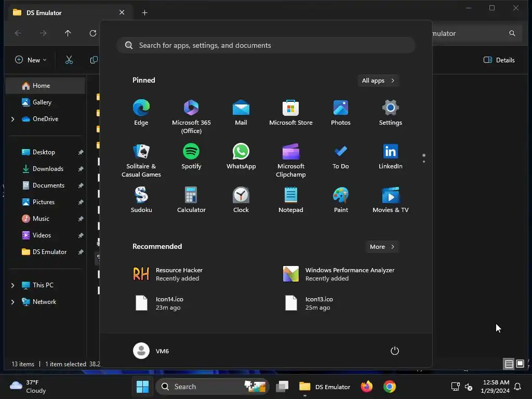Click the muted volume icon in tray
The image size is (532, 399).
[469, 387]
